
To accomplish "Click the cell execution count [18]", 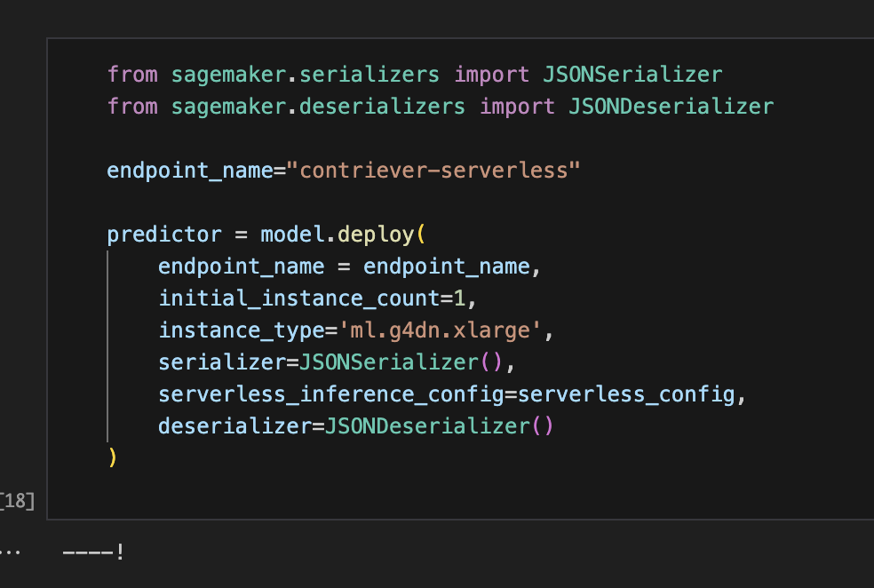I will pyautogui.click(x=17, y=500).
